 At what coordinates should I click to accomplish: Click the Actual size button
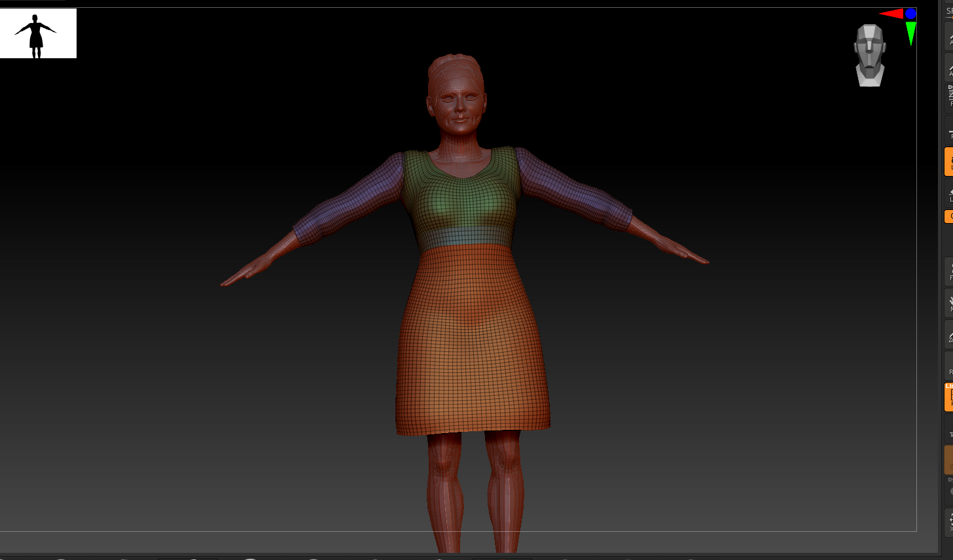[949, 35]
